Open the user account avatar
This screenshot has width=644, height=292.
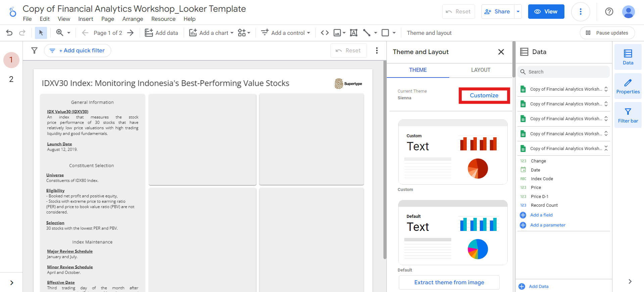click(628, 12)
